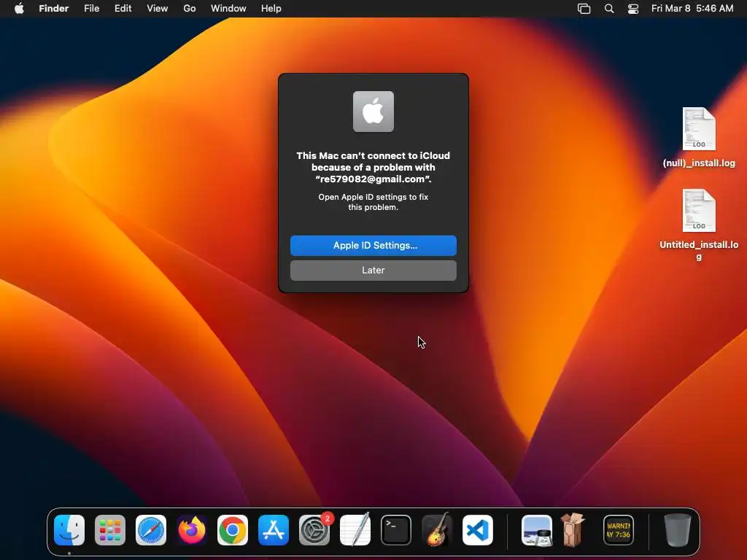Open the File menu
Viewport: 747px width, 560px height.
[91, 9]
